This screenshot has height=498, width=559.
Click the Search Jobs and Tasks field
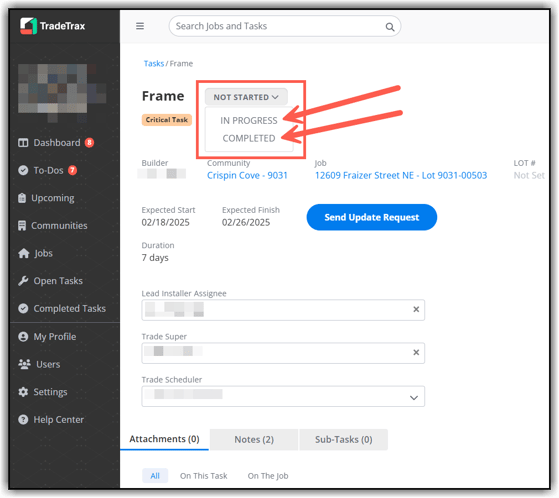[284, 26]
